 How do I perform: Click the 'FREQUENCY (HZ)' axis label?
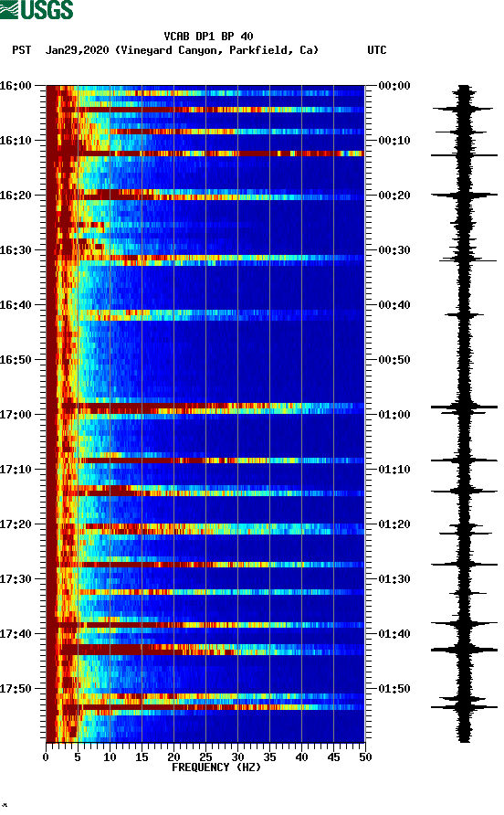click(216, 767)
